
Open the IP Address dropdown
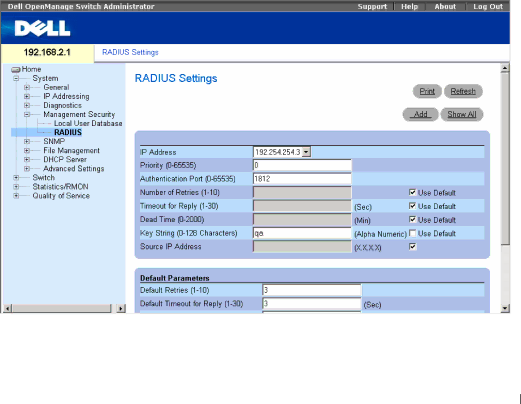click(x=306, y=152)
